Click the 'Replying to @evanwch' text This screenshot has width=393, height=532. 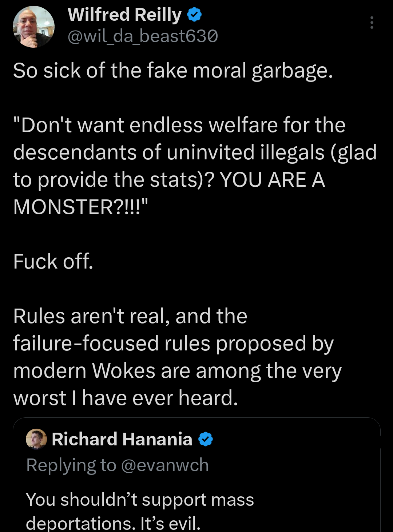(116, 465)
